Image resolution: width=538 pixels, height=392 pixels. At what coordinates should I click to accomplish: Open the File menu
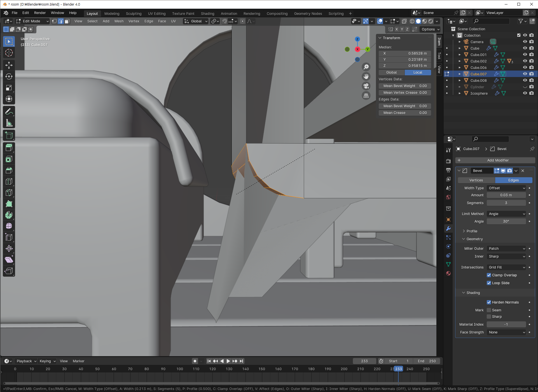pyautogui.click(x=15, y=13)
